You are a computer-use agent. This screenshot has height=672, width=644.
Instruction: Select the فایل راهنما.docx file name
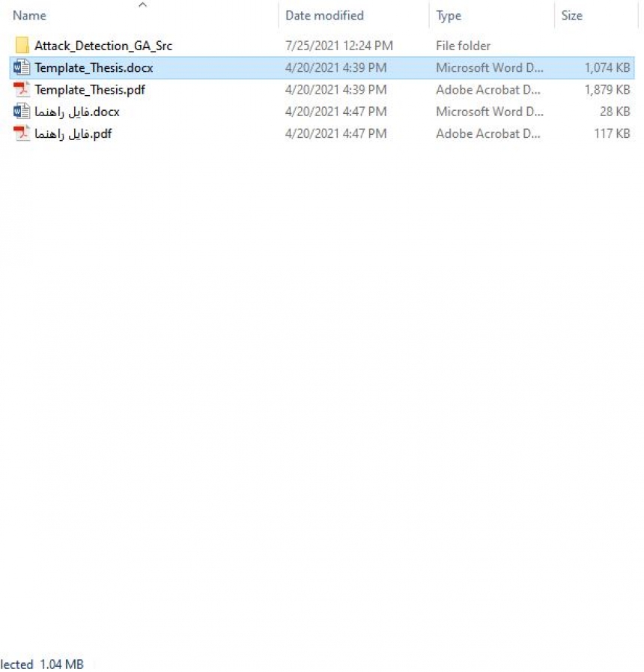coord(77,112)
